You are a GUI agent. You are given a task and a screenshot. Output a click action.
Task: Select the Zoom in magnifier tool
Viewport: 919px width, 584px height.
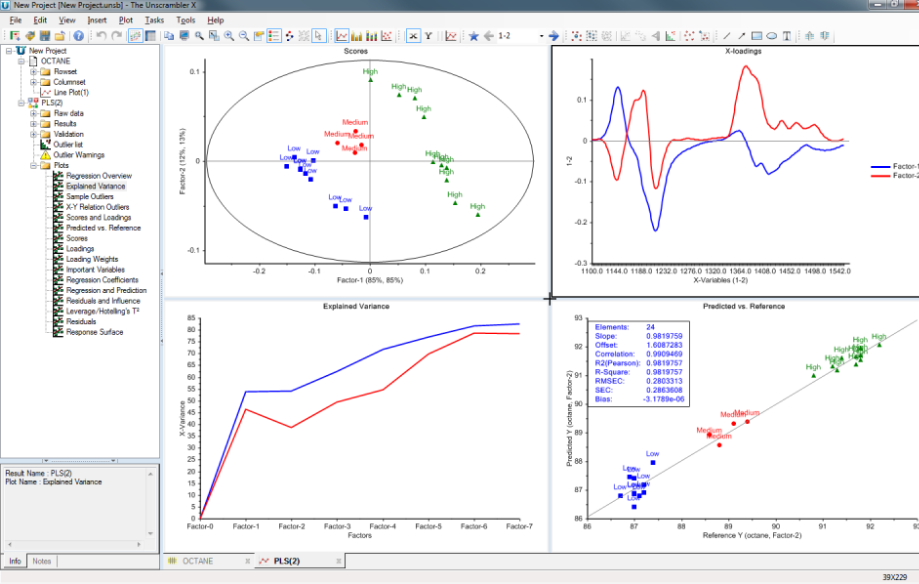coord(229,36)
